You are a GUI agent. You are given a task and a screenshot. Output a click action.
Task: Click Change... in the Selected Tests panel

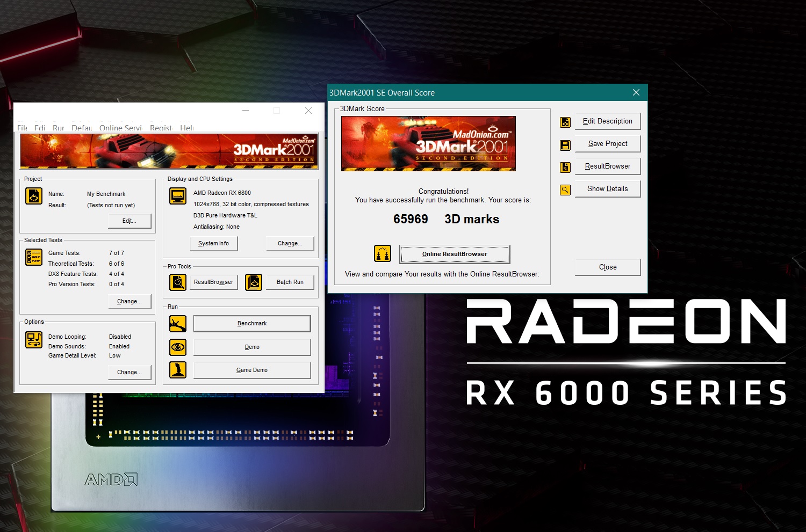tap(129, 301)
